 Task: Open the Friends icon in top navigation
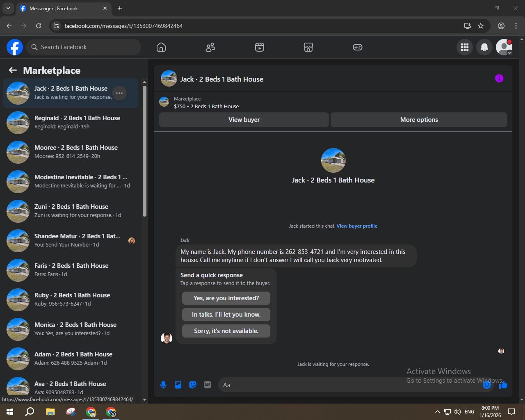[210, 47]
